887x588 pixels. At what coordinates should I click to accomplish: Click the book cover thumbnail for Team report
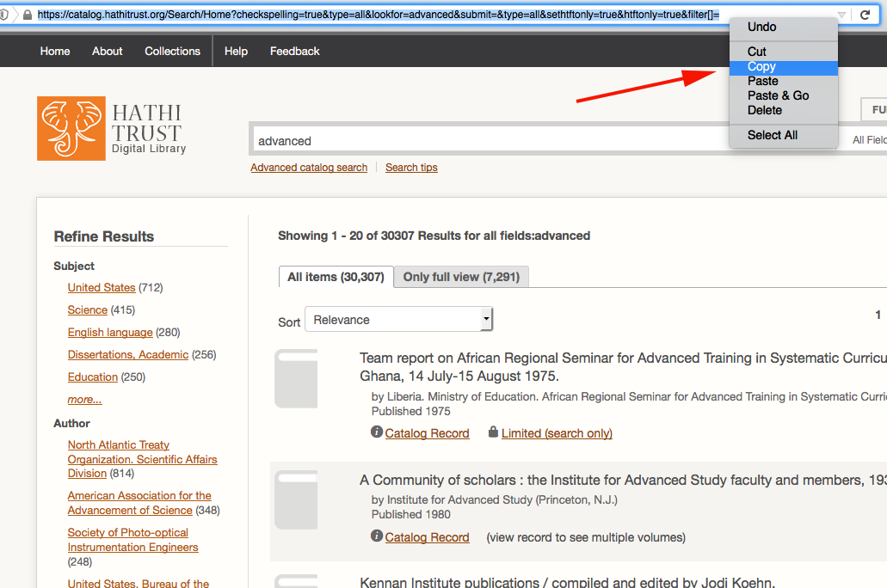click(296, 379)
